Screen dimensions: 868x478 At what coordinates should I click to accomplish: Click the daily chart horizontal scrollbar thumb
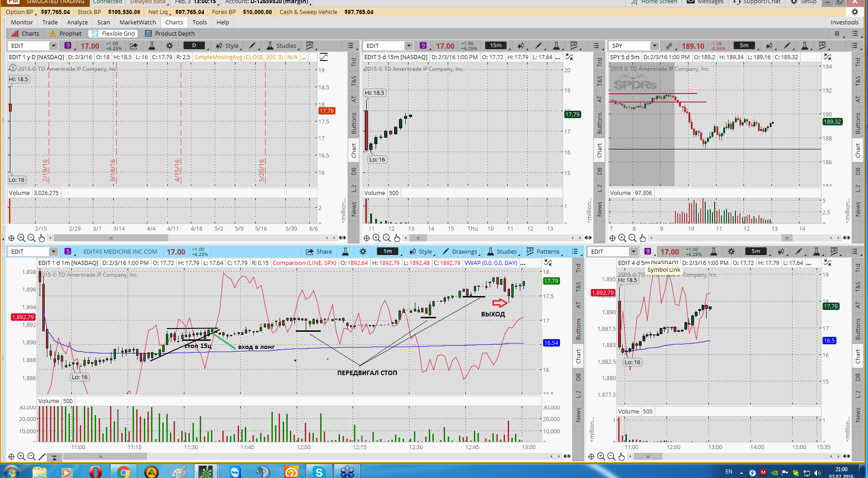coord(110,238)
